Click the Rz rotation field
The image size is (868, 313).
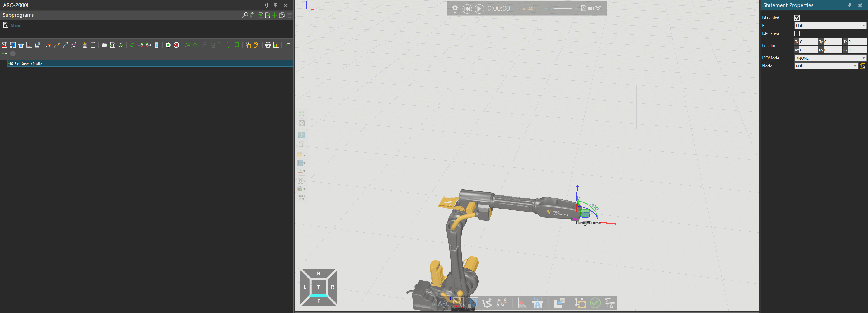[x=857, y=50]
